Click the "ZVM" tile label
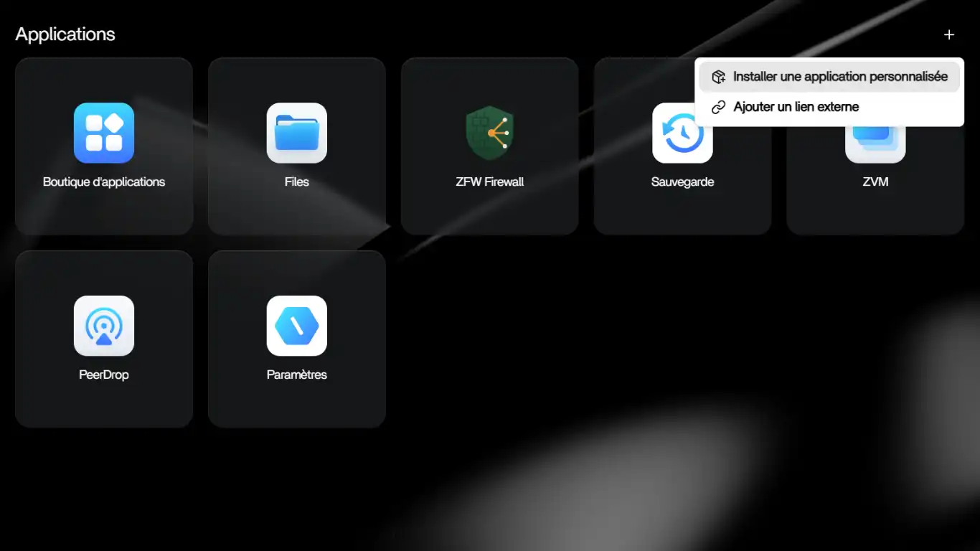This screenshot has height=551, width=980. (875, 182)
